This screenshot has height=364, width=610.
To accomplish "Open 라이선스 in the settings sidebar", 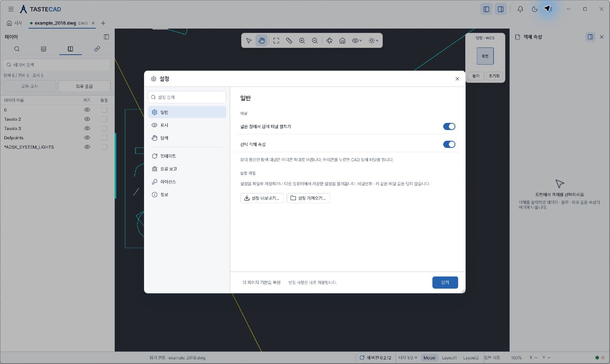I will coord(187,182).
